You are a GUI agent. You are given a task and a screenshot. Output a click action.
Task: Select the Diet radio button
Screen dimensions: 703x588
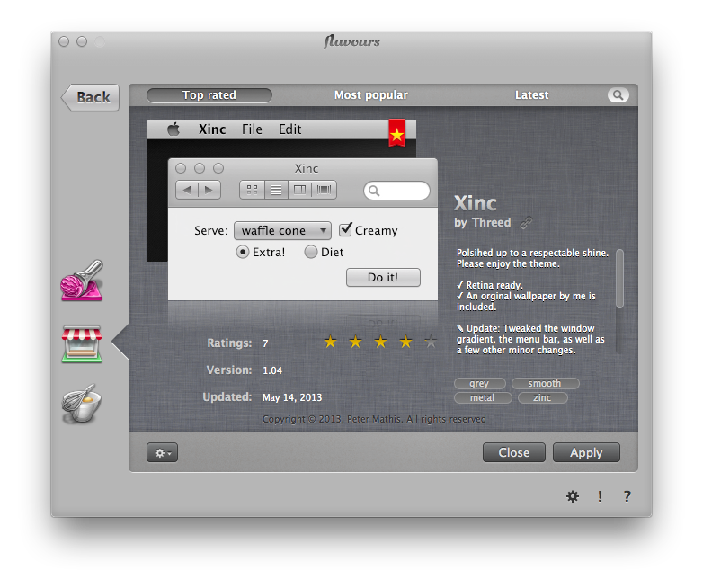[311, 252]
